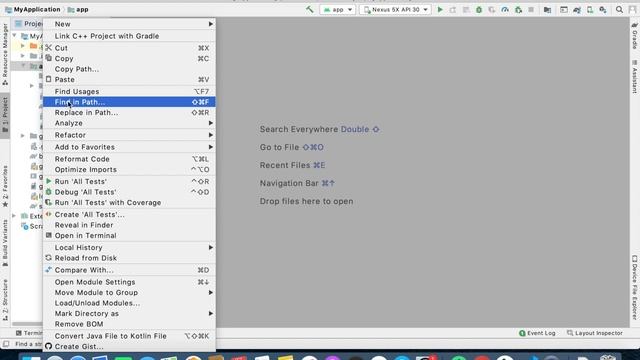Expand the Refactor submenu
This screenshot has height=360, width=640.
click(x=129, y=135)
